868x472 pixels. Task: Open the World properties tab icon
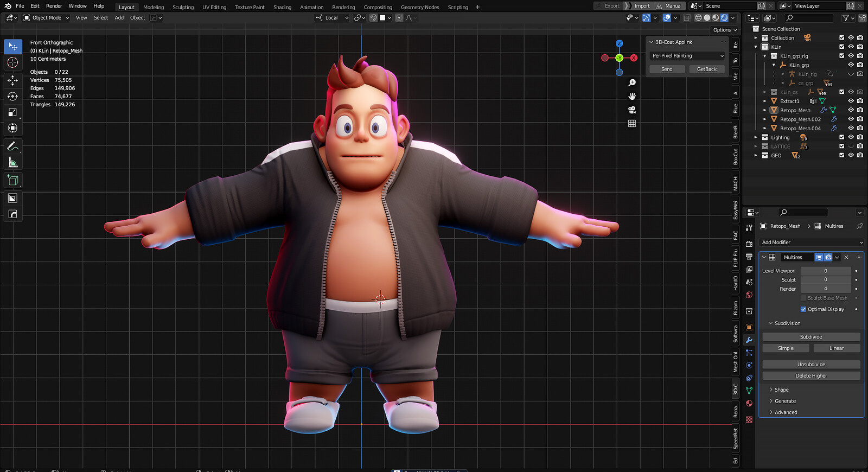[x=749, y=295]
